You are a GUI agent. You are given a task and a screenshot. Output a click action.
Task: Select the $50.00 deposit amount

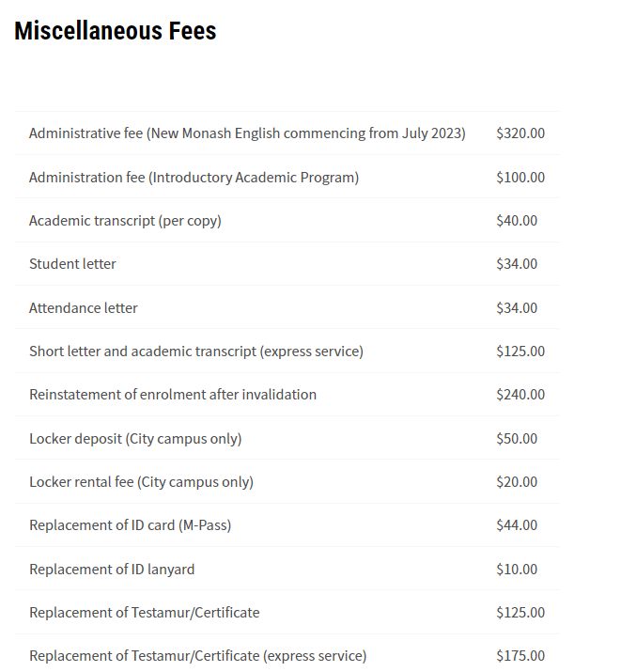pos(517,439)
